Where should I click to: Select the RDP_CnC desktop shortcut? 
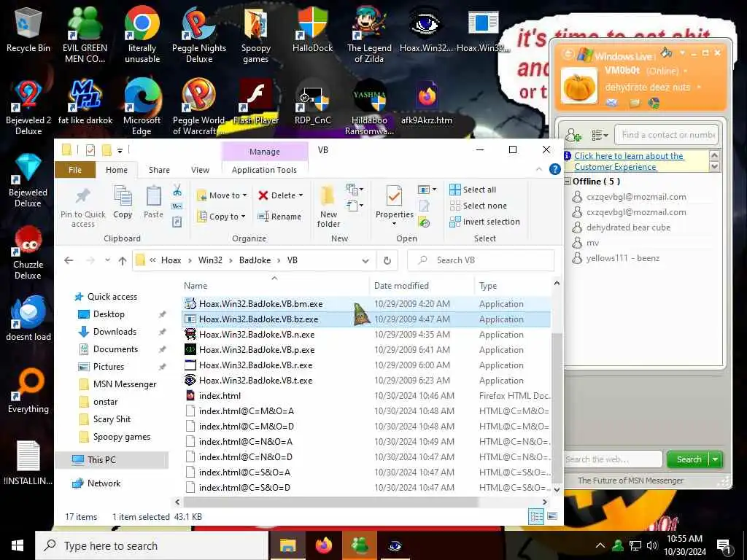(312, 103)
